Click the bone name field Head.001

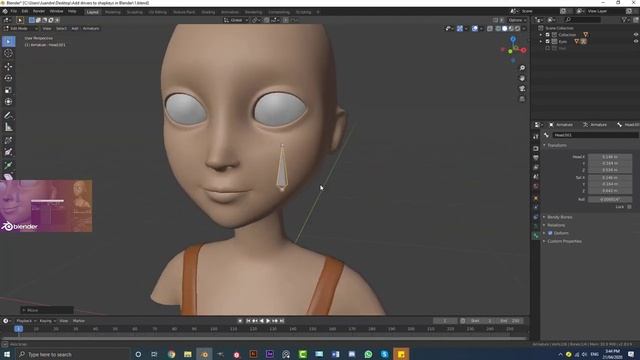(596, 135)
